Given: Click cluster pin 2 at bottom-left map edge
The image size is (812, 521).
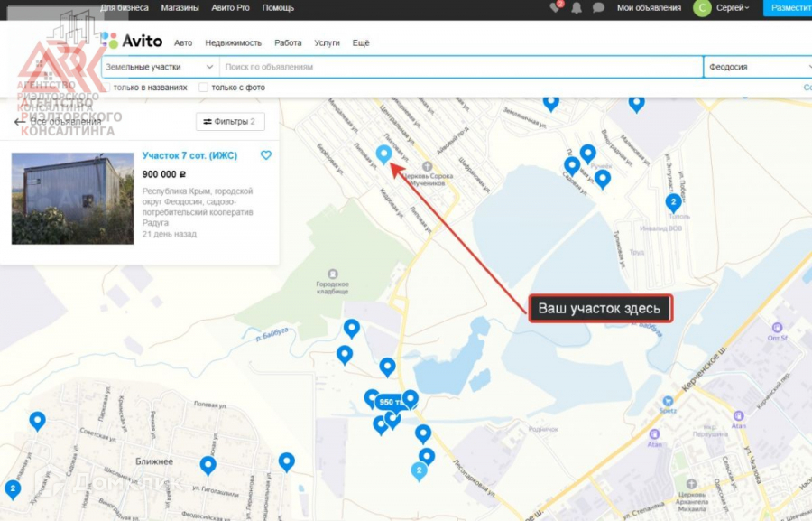Looking at the screenshot, I should (13, 489).
